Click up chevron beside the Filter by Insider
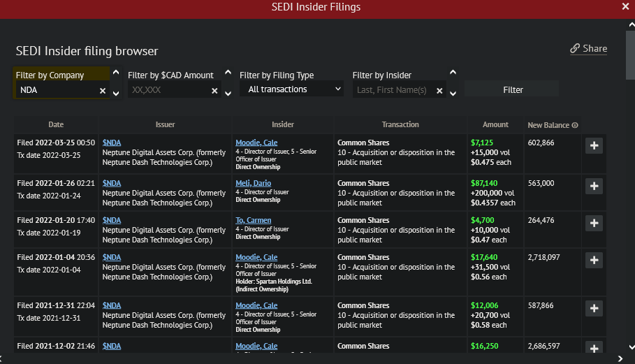The height and width of the screenshot is (364, 635). (453, 72)
